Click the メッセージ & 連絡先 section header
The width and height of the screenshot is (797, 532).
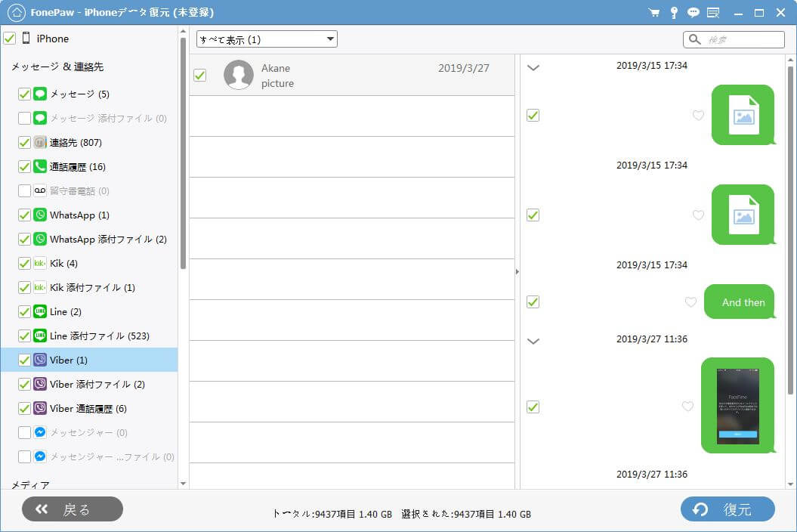[x=57, y=66]
